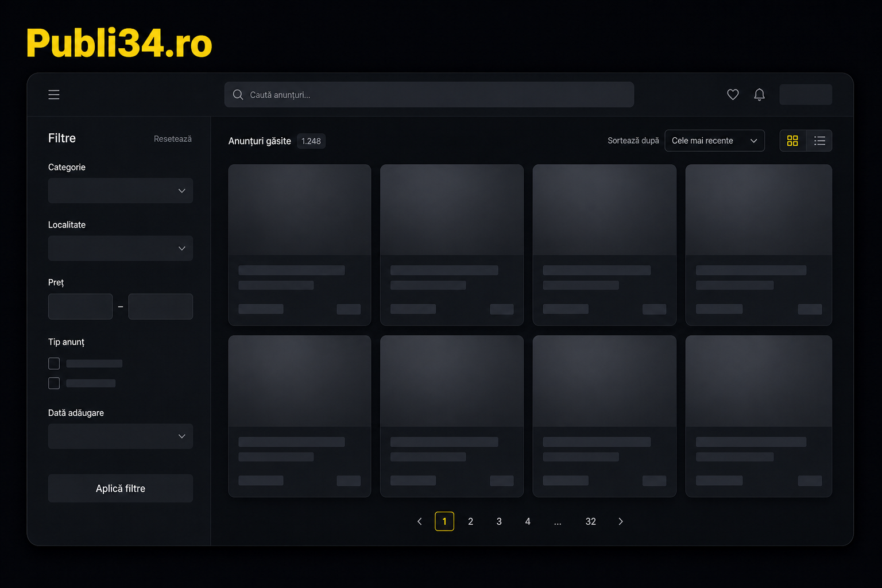The image size is (882, 588).
Task: Click the Publi34.ro logo
Action: tap(119, 43)
